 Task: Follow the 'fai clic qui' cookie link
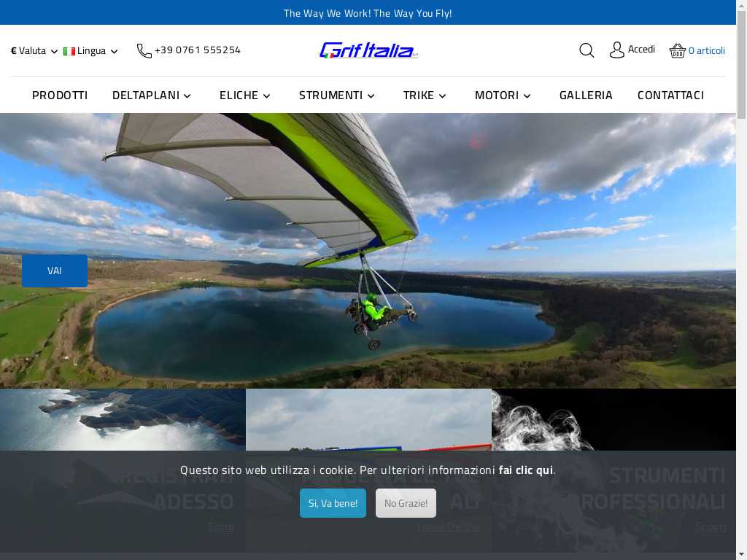point(525,470)
